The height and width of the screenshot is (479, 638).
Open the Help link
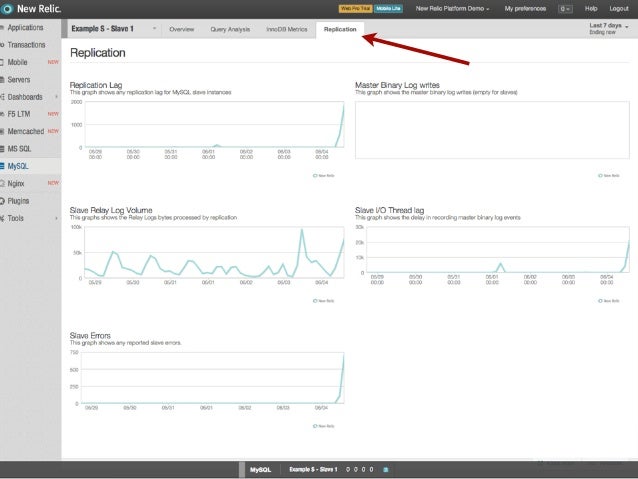[x=591, y=9]
